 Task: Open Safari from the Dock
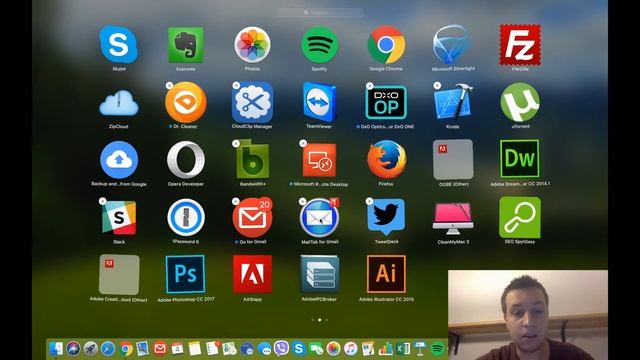coord(108,349)
